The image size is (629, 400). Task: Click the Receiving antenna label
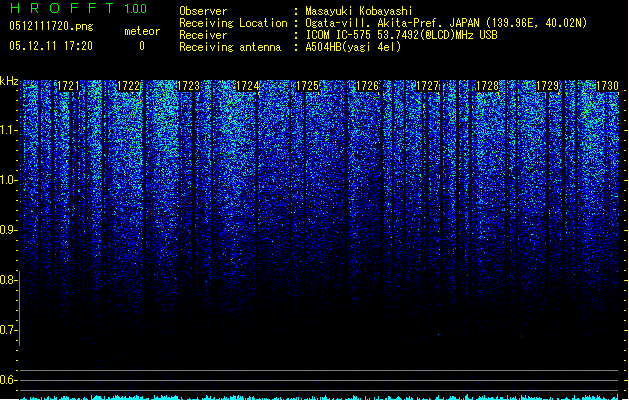coord(230,47)
